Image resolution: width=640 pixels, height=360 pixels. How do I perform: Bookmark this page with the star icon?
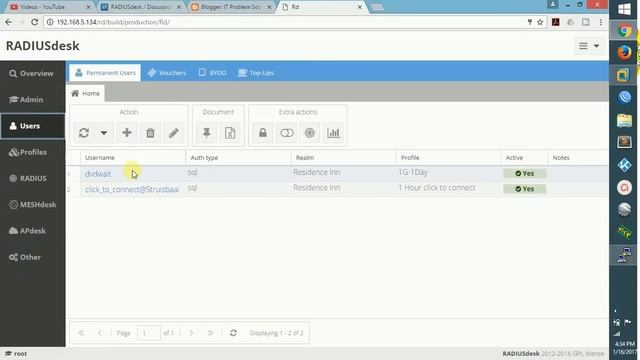[540, 22]
